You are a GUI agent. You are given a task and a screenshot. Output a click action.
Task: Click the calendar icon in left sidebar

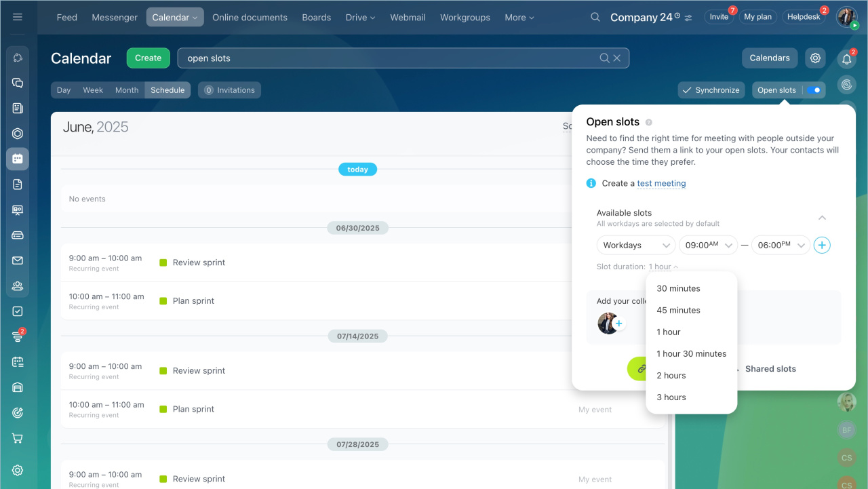18,159
